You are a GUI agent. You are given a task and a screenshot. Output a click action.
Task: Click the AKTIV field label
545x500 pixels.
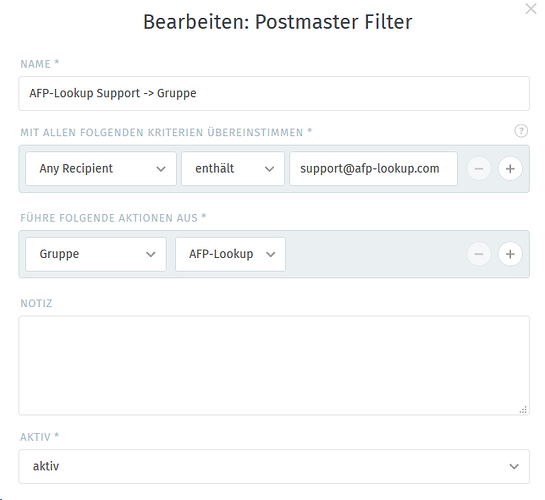click(x=40, y=437)
